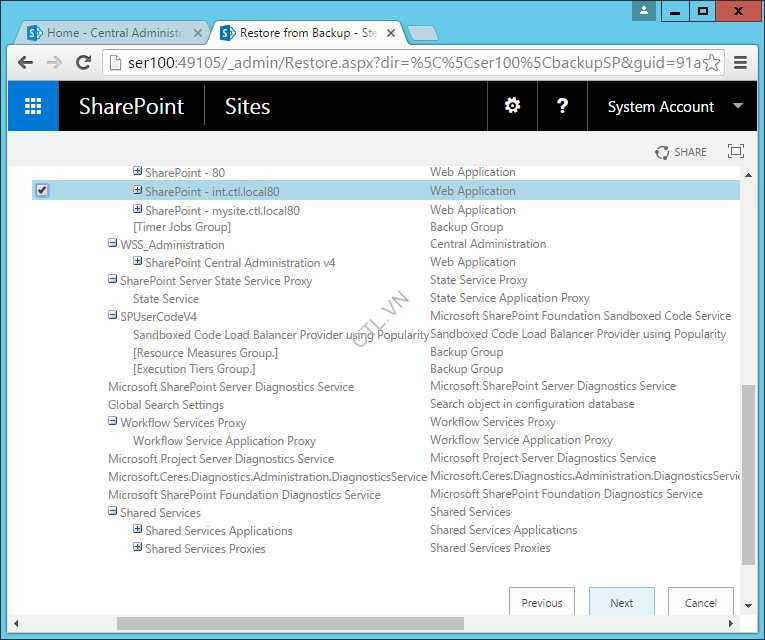Close the Restore from Backup tab
765x640 pixels.
pyautogui.click(x=393, y=33)
